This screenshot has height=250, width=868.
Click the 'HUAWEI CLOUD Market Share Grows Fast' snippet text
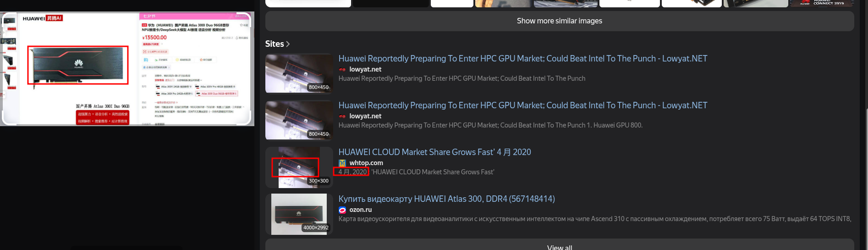433,172
